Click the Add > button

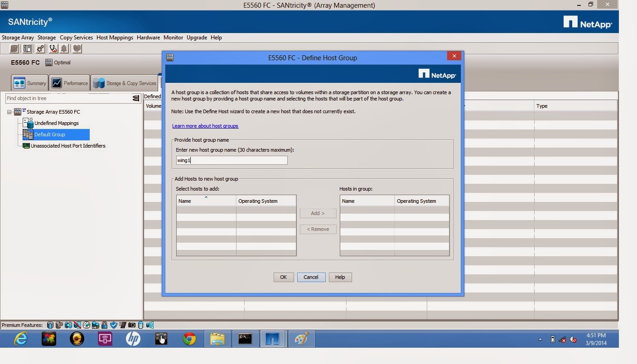(318, 213)
